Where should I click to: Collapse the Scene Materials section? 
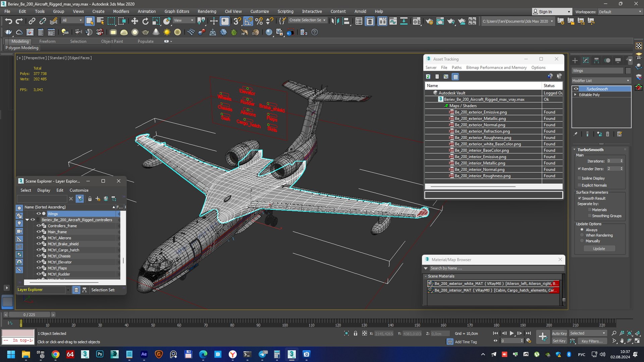point(426,276)
